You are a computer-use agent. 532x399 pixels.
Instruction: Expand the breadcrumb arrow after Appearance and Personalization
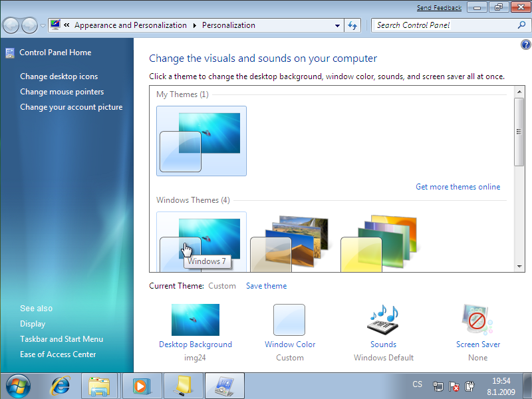195,25
